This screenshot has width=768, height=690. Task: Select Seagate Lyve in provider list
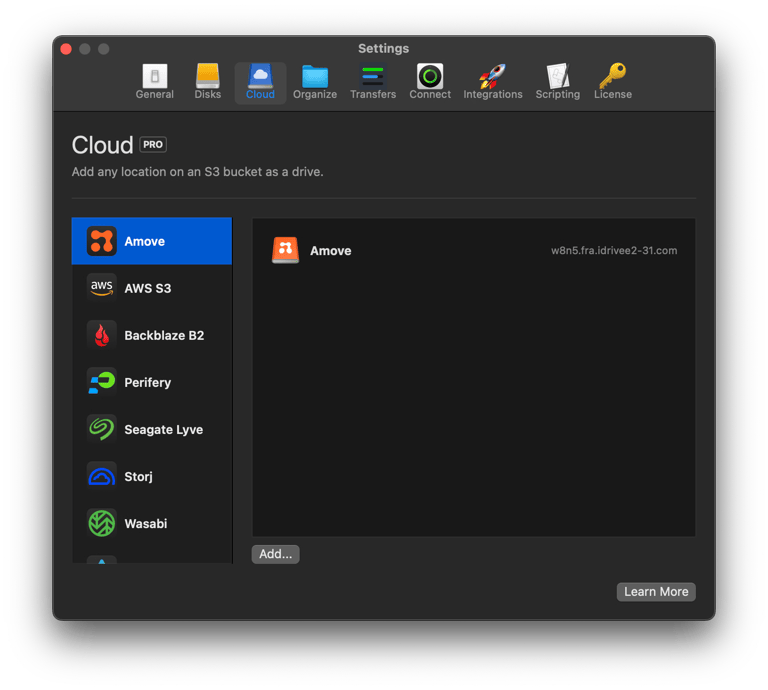(151, 429)
